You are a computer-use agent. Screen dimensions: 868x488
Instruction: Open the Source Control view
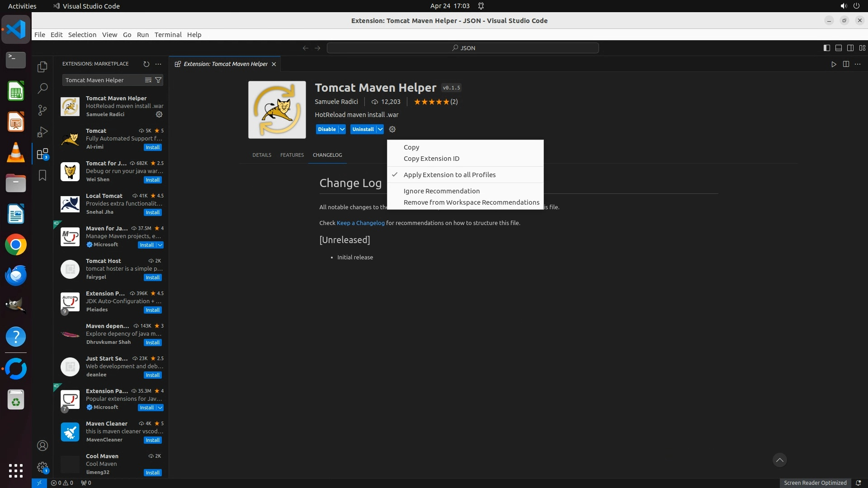42,110
